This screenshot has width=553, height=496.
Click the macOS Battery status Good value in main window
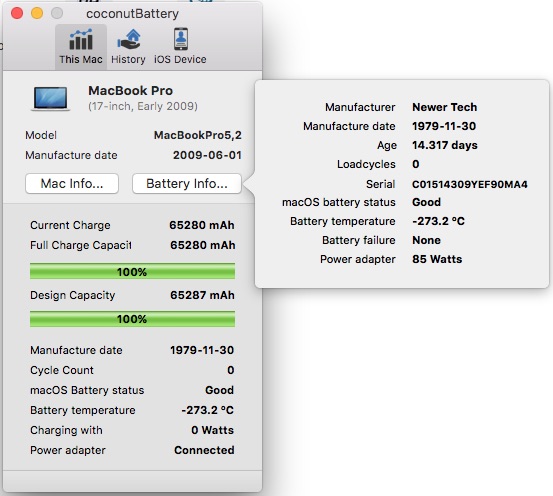click(219, 390)
